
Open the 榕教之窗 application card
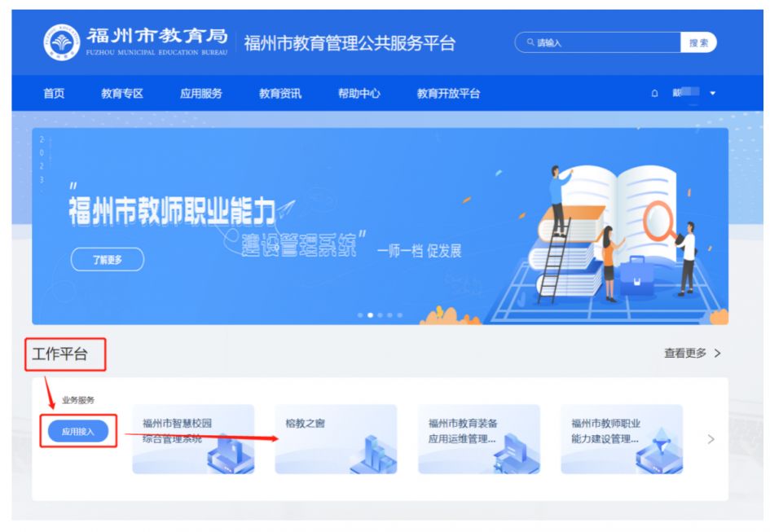coord(336,439)
